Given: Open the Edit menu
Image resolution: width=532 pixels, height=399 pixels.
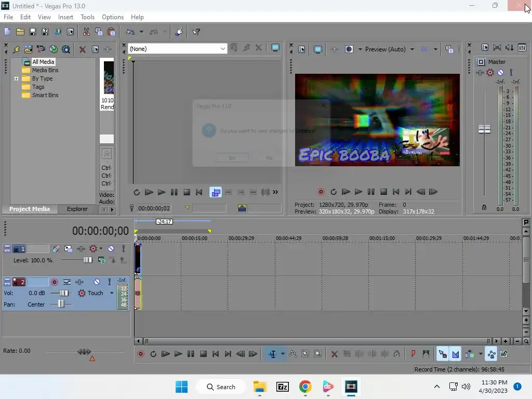Looking at the screenshot, I should [25, 17].
